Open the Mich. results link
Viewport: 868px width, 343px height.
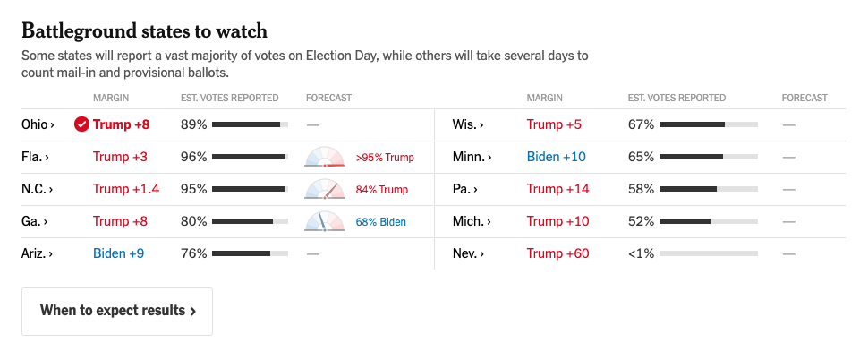pyautogui.click(x=472, y=221)
